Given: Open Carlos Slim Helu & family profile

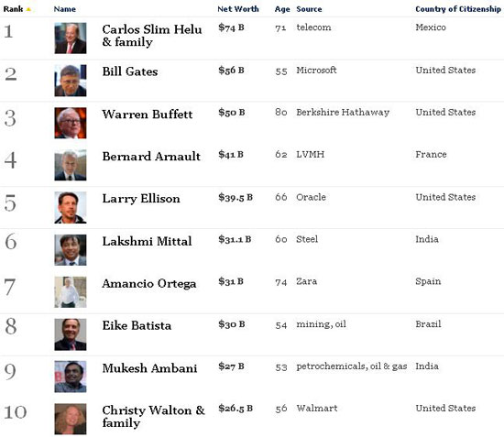Looking at the screenshot, I should 152,36.
